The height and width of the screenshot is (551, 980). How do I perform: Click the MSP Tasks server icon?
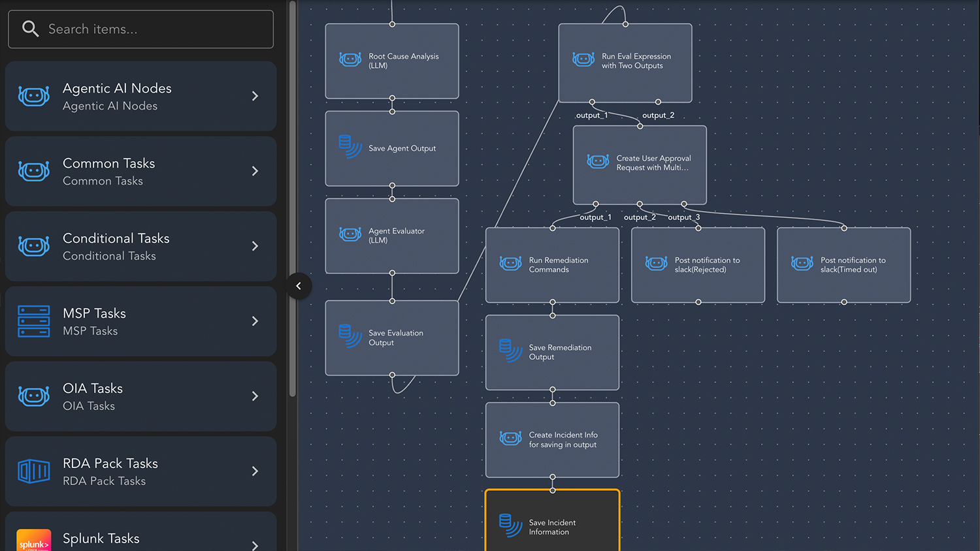pos(34,321)
